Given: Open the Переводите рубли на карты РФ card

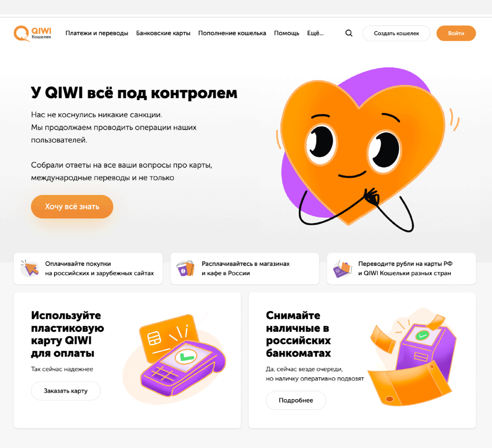Looking at the screenshot, I should click(401, 269).
